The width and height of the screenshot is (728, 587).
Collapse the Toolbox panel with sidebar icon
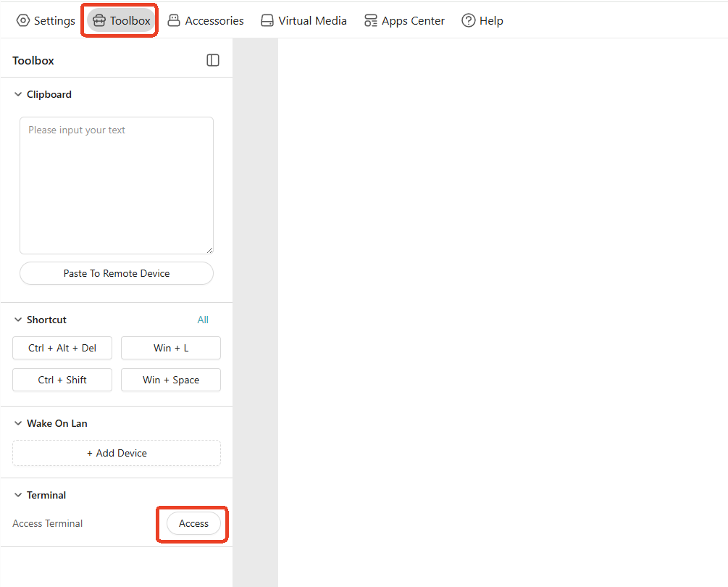[x=213, y=60]
